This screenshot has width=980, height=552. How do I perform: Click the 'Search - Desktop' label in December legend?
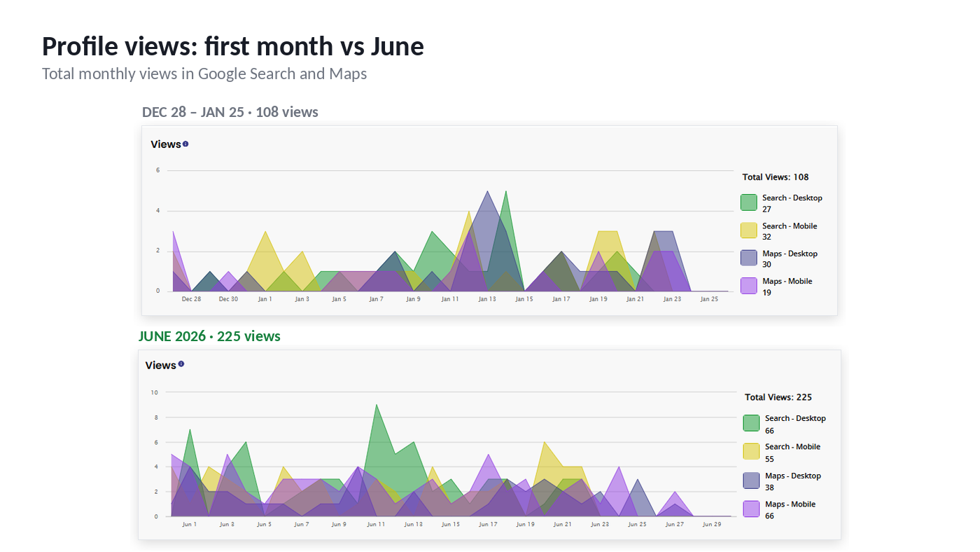click(792, 198)
